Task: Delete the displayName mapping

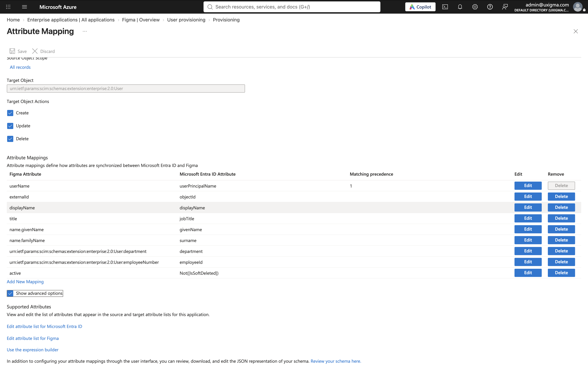Action: (561, 207)
